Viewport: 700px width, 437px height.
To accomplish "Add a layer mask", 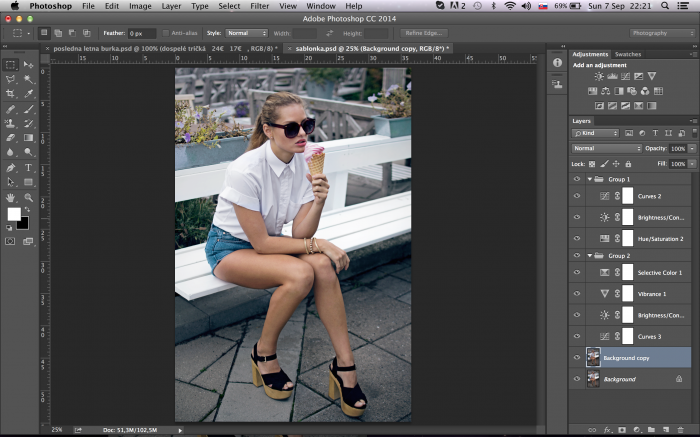I will pyautogui.click(x=622, y=430).
